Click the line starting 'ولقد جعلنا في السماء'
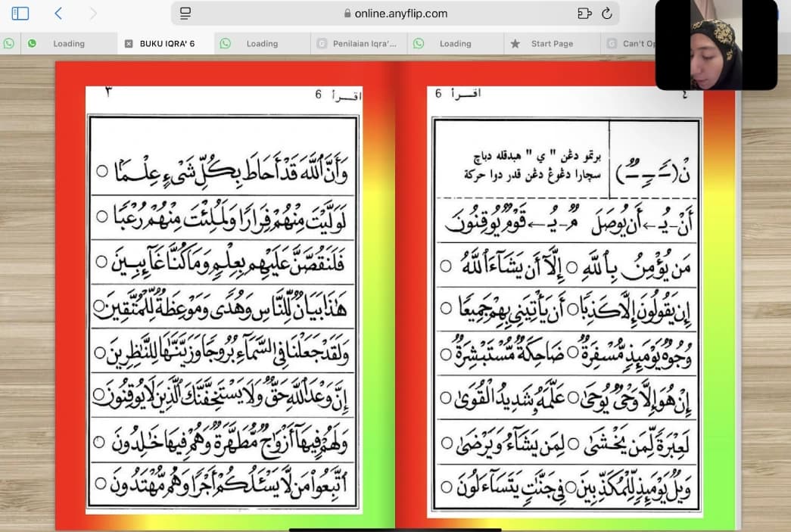This screenshot has height=532, width=791. (x=223, y=350)
